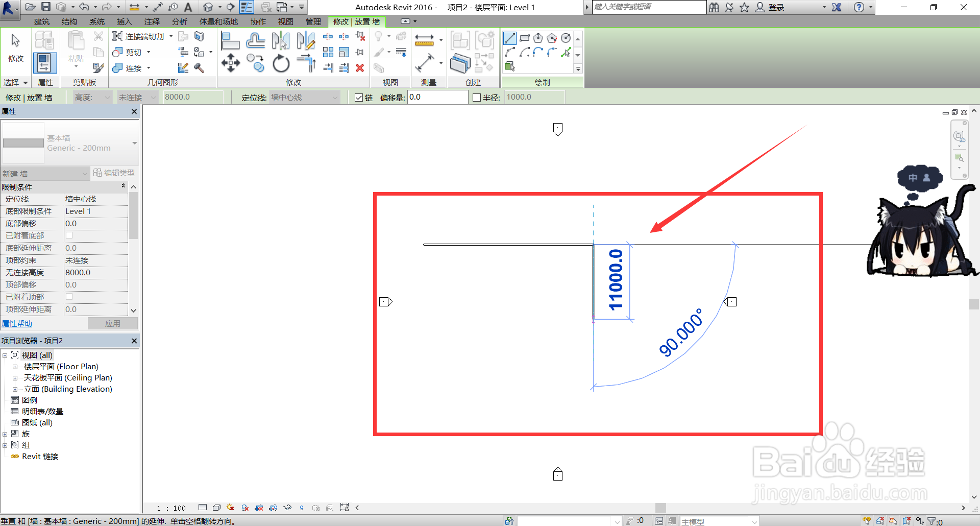The width and height of the screenshot is (980, 526).
Task: Open the wall type selector Generic - 200mm
Action: 69,143
